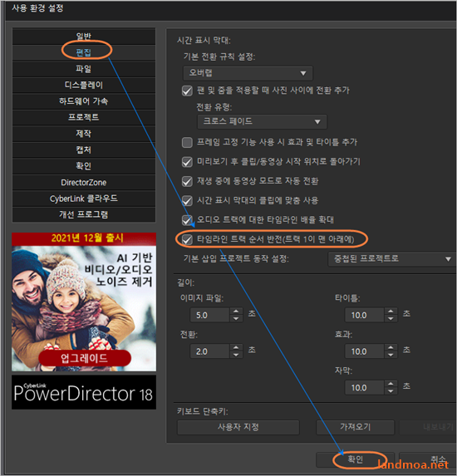Decrease the 타이틀 duration with down arrow
The height and width of the screenshot is (476, 457).
click(391, 318)
